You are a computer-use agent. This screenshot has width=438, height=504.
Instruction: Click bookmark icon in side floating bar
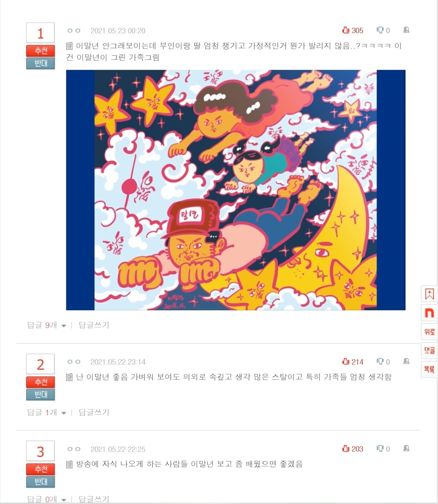coord(429,294)
